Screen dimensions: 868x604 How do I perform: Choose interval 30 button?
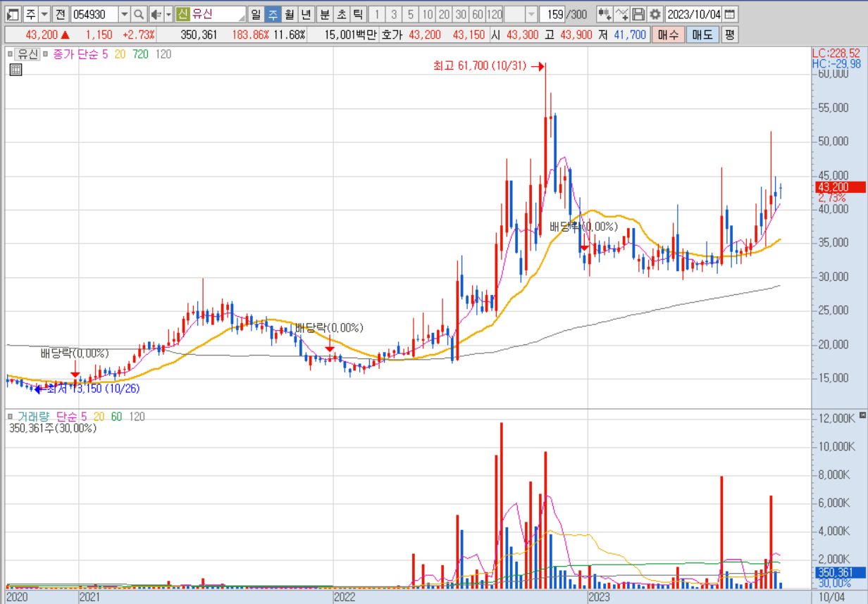pos(461,14)
